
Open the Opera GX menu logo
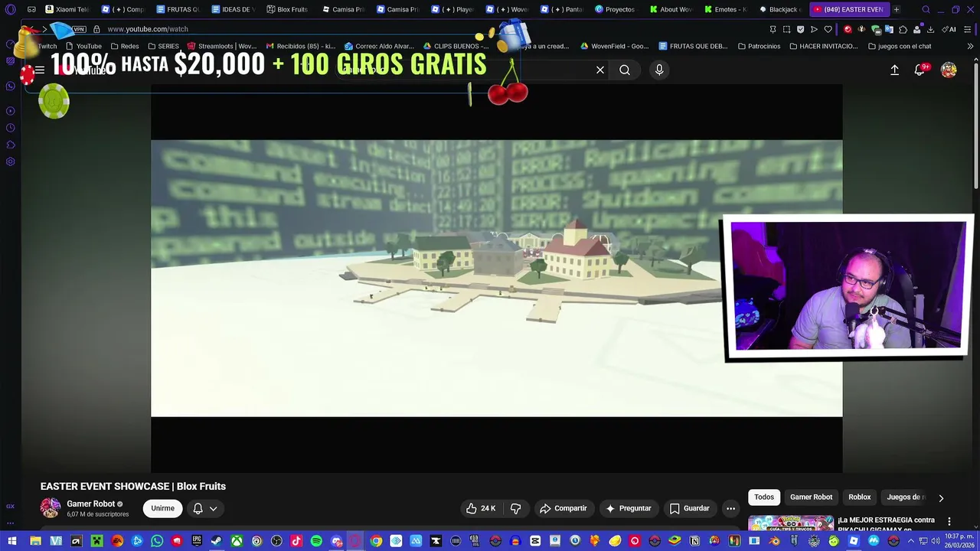[11, 9]
